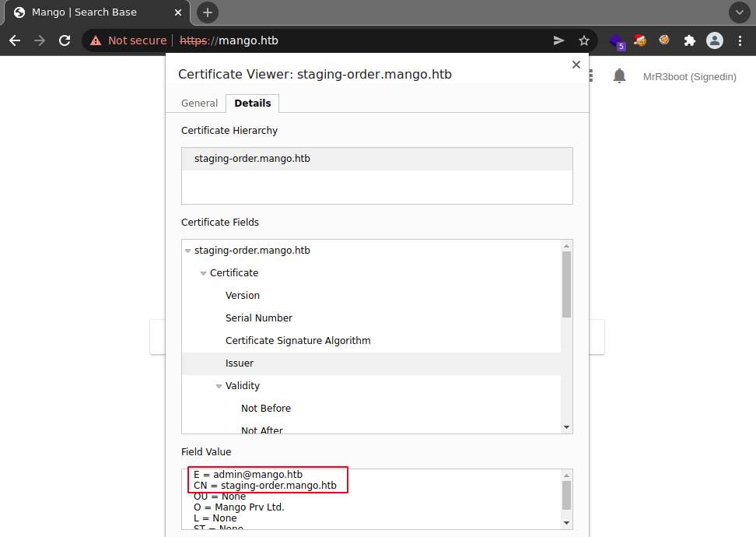Image resolution: width=756 pixels, height=537 pixels.
Task: Bookmark this page with the star icon
Action: click(584, 40)
